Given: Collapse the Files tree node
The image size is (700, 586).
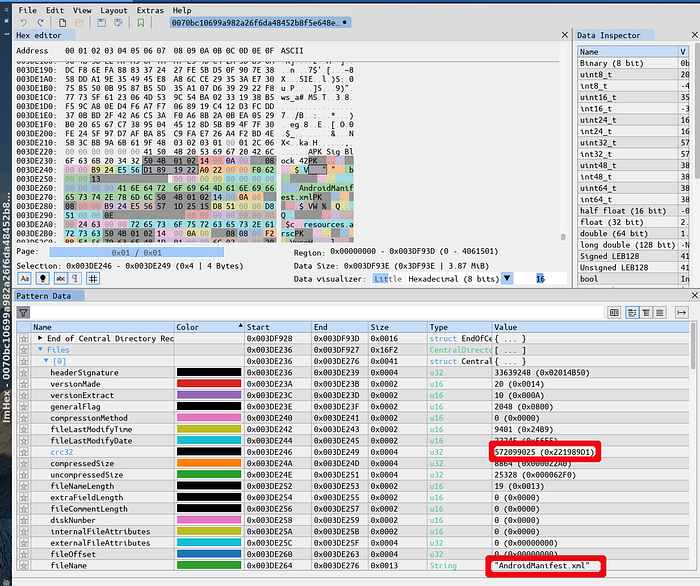Looking at the screenshot, I should pyautogui.click(x=40, y=349).
